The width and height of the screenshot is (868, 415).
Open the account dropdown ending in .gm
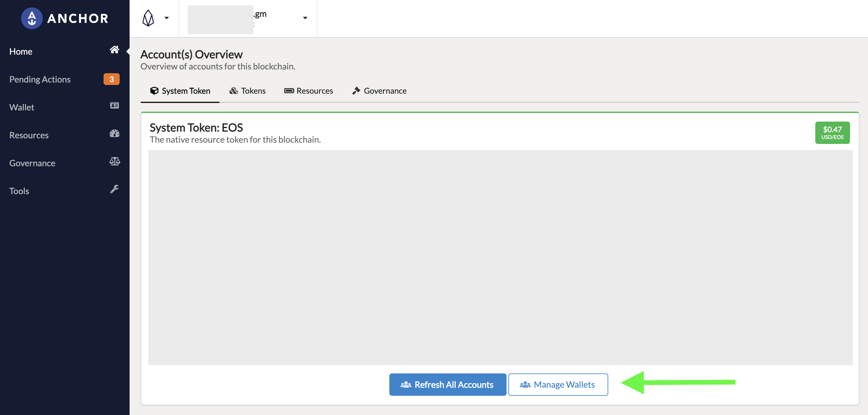pyautogui.click(x=248, y=18)
